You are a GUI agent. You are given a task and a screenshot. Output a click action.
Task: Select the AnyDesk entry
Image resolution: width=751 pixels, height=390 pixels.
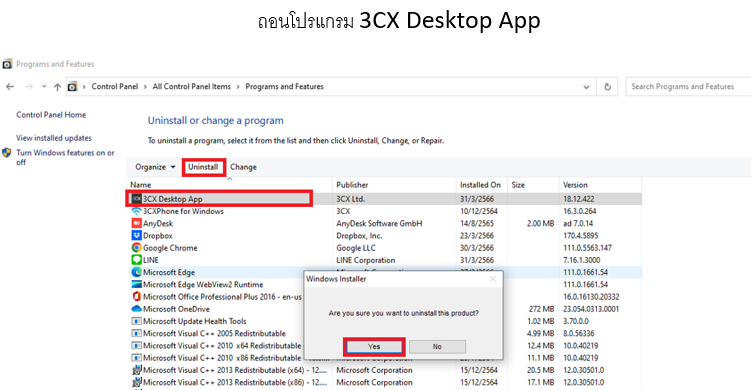pos(158,223)
